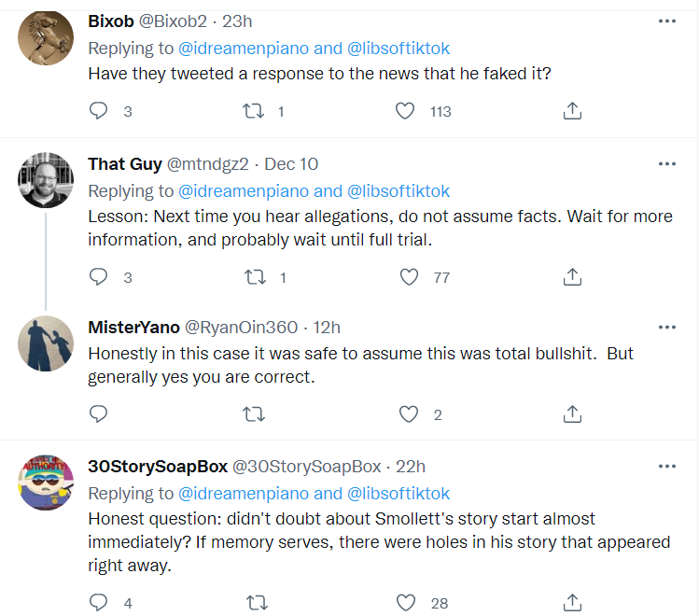This screenshot has width=699, height=616.
Task: Open MisterYano's profile name
Action: pos(132,327)
